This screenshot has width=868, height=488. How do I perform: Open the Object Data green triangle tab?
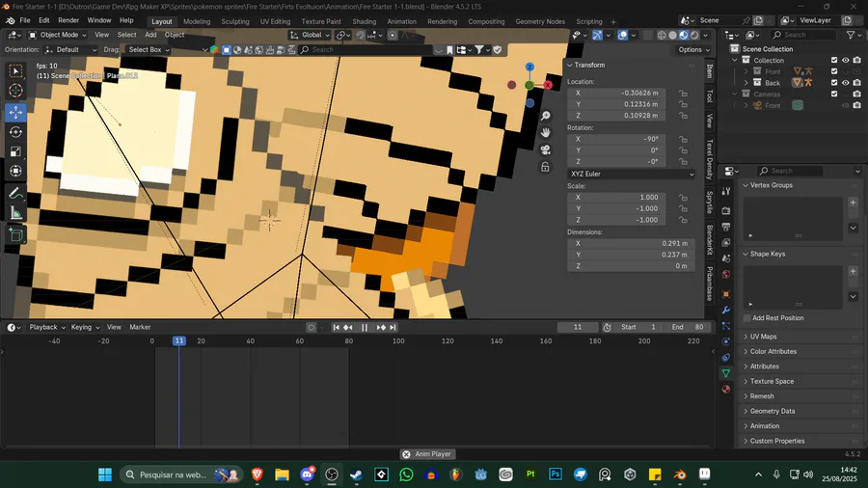(x=726, y=373)
